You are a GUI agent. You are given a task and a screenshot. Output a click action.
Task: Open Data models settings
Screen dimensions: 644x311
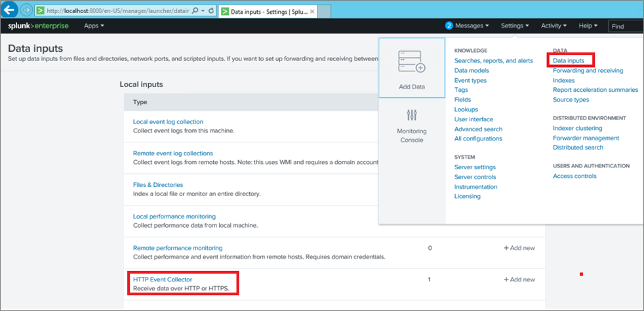(472, 70)
